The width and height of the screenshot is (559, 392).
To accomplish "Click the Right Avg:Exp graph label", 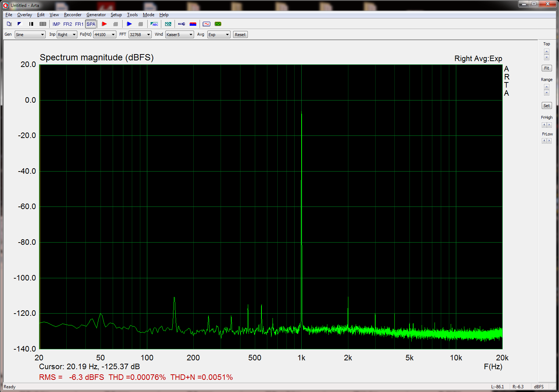I will pyautogui.click(x=478, y=59).
